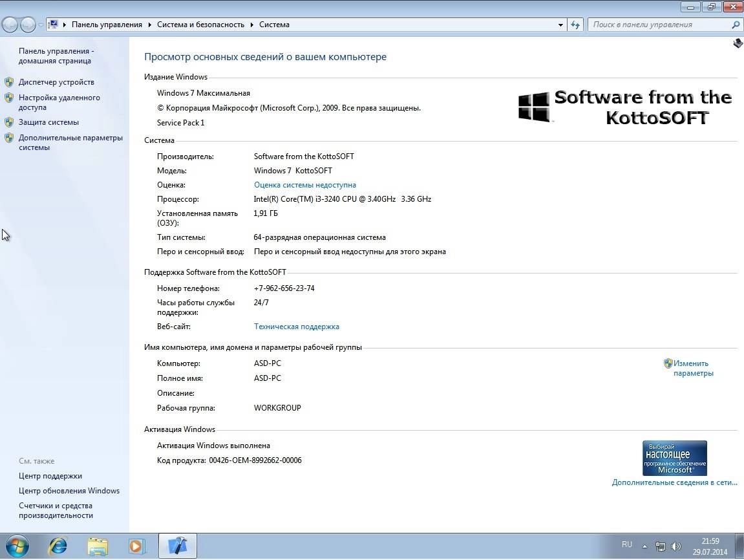Launch Windows Media Player from taskbar
Screen dimensions: 744x560
(x=136, y=546)
